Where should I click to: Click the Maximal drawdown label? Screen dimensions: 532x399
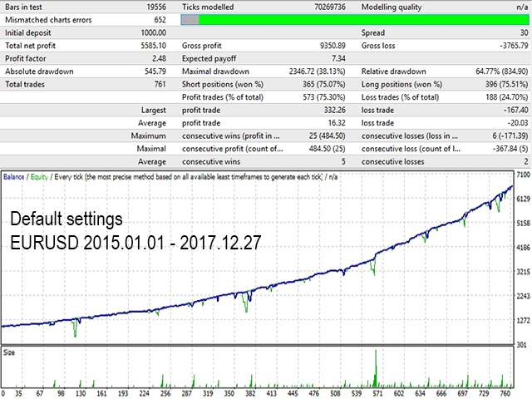coord(215,71)
